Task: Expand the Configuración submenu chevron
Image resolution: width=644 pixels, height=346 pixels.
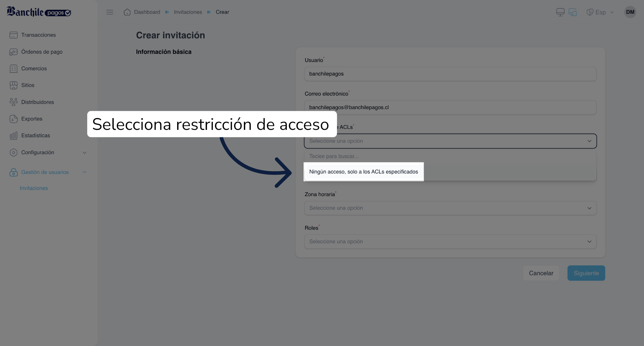Action: tap(85, 152)
